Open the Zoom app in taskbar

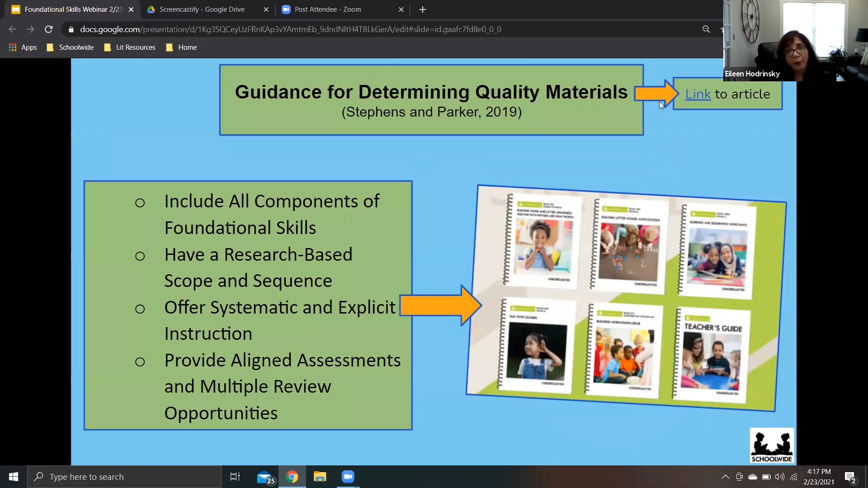coord(348,477)
